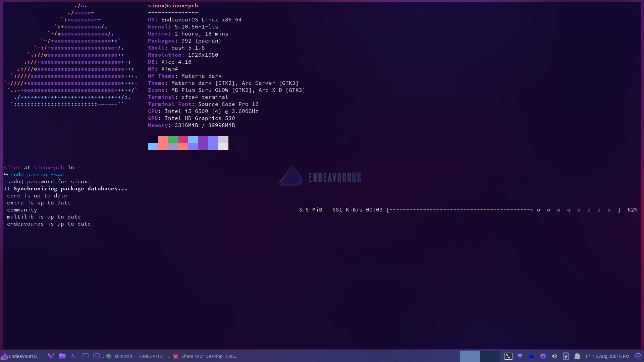Click the terminal tray icon
Image resolution: width=644 pixels, height=362 pixels.
(x=508, y=356)
